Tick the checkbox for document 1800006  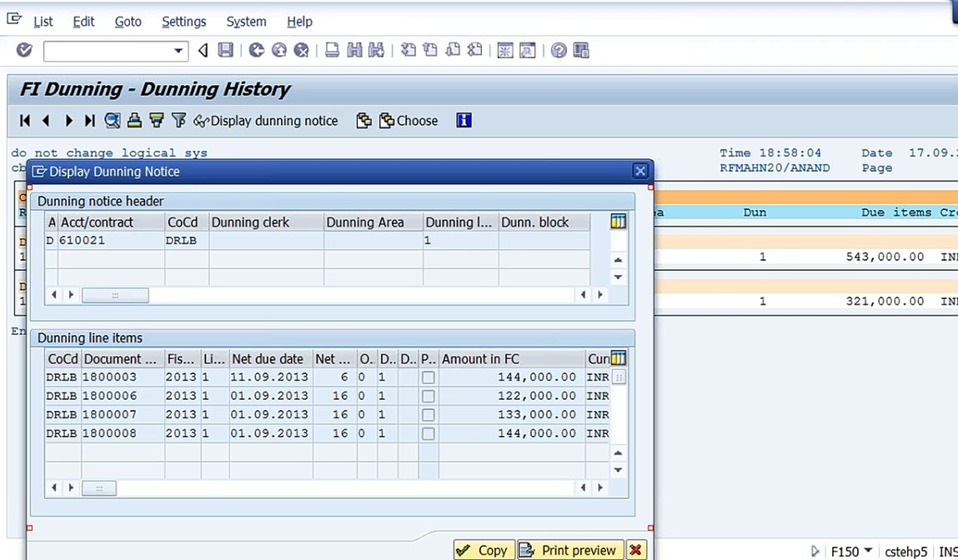429,397
